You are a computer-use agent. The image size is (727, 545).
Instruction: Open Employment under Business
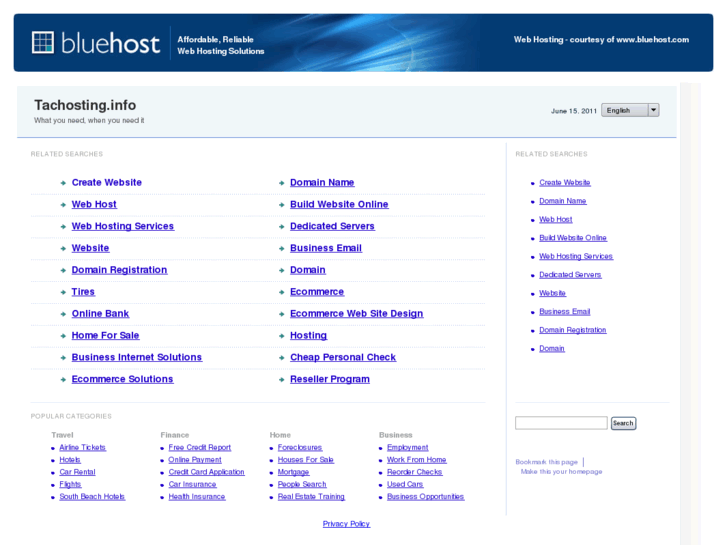coord(408,447)
